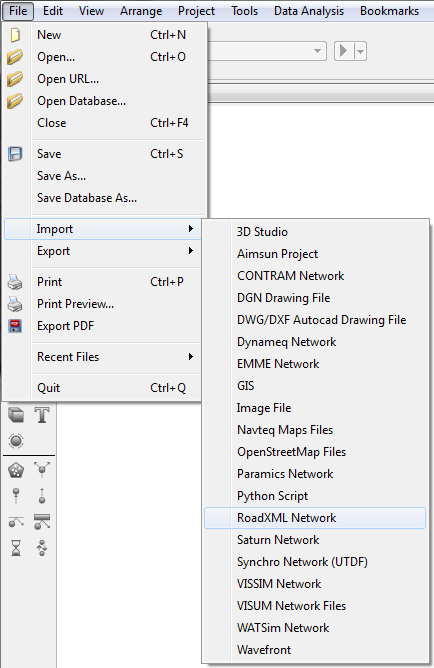Select the hourglass tool icon
This screenshot has width=434, height=668.
(16, 548)
